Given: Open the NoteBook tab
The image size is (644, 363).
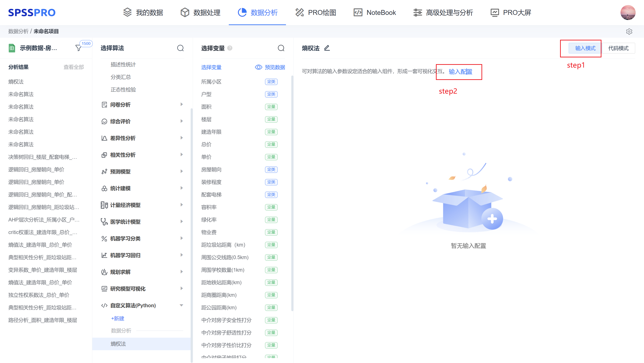Looking at the screenshot, I should click(375, 13).
